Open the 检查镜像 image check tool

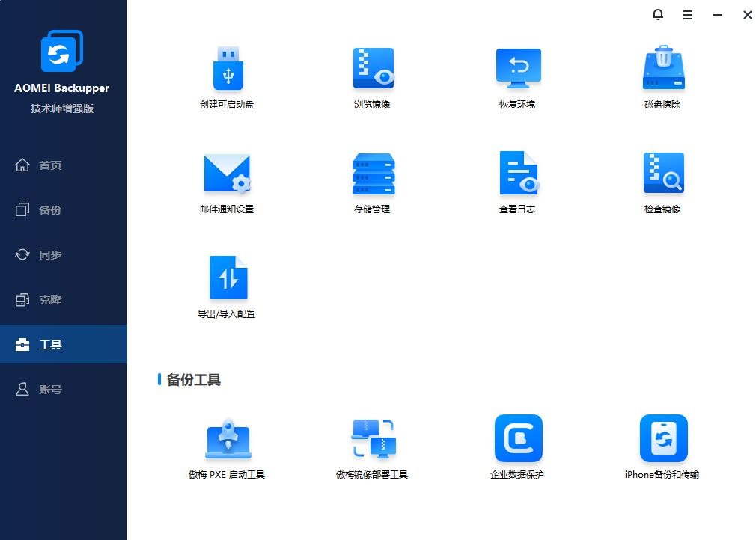(x=662, y=180)
